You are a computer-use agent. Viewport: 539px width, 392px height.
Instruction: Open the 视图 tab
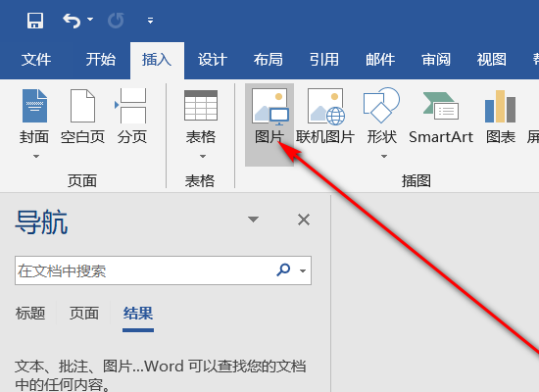(492, 60)
